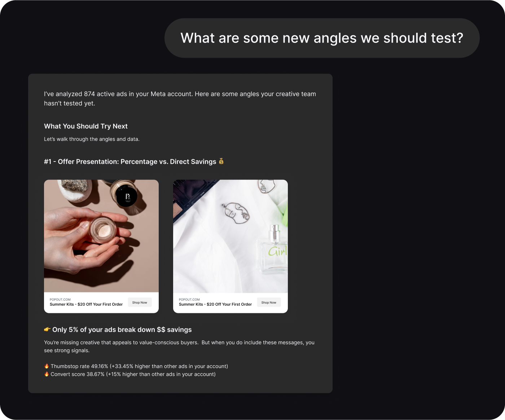
Task: Click Shop Now on the perfume ad
Action: pyautogui.click(x=269, y=302)
